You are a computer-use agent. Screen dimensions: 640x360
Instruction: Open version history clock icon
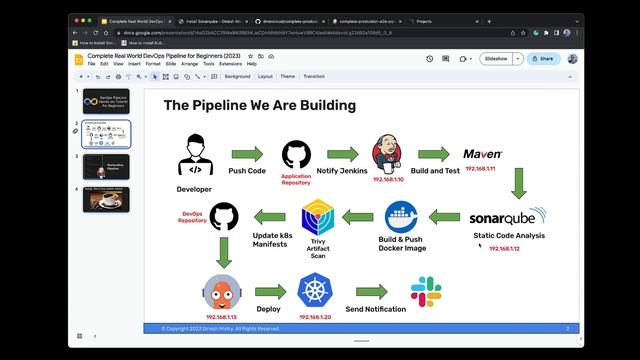pyautogui.click(x=429, y=59)
